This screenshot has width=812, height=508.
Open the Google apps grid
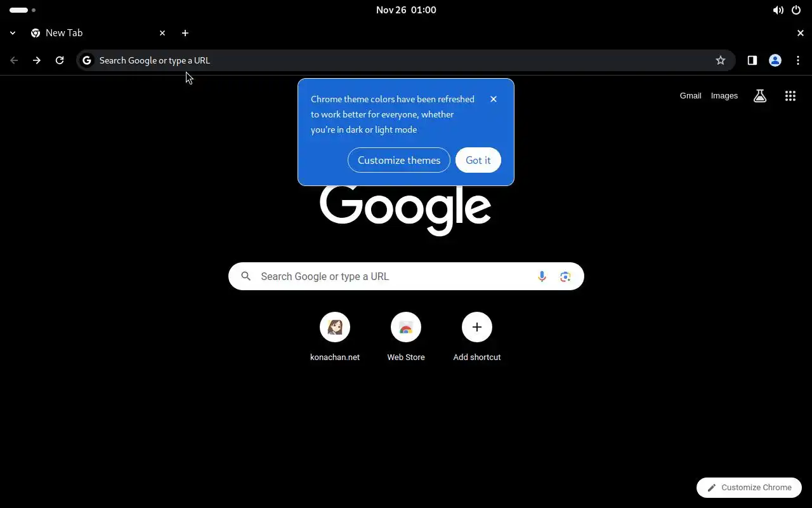point(790,96)
